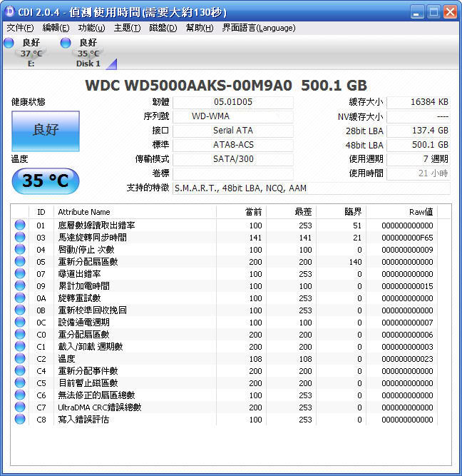Click the blue status orb for drive E:
The height and width of the screenshot is (476, 462).
pyautogui.click(x=9, y=43)
